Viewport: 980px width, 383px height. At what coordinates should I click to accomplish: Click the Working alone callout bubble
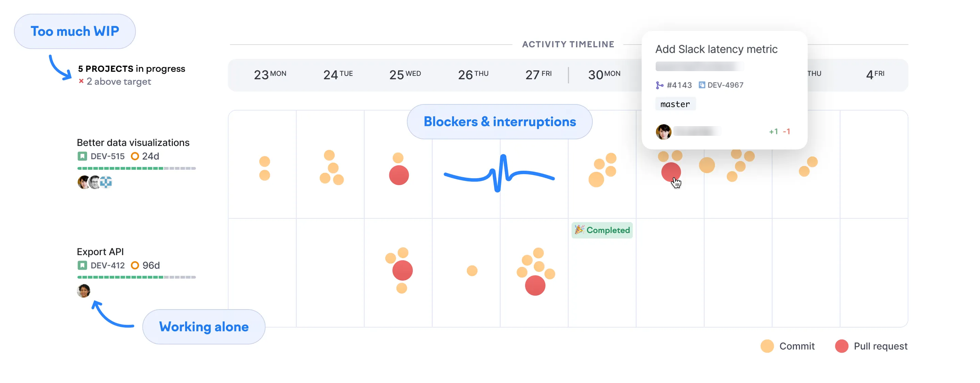point(203,327)
